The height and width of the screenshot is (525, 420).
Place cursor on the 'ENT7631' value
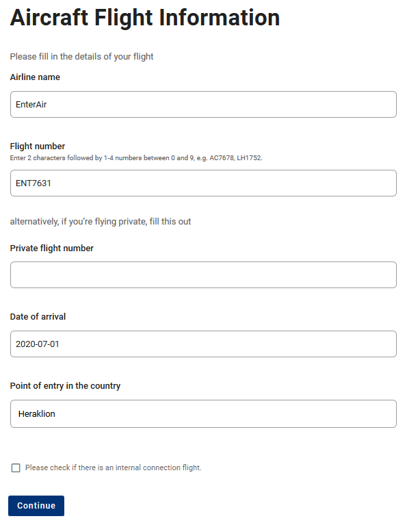pos(34,183)
